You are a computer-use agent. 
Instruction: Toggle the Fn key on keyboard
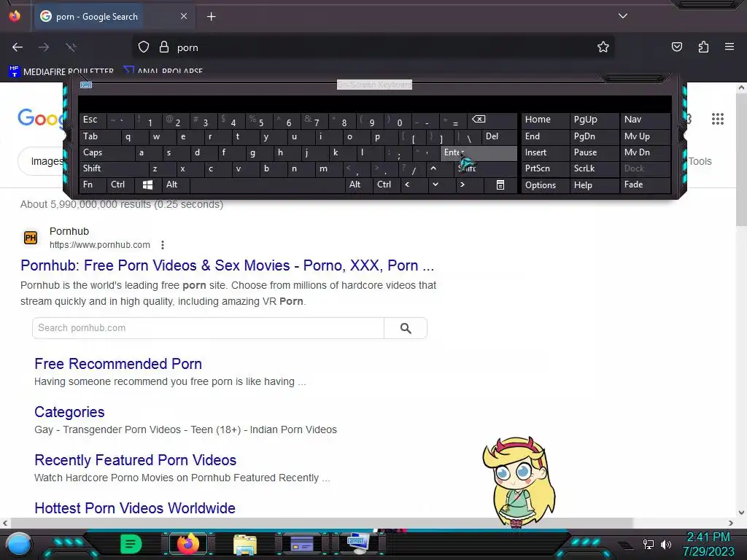(x=93, y=184)
